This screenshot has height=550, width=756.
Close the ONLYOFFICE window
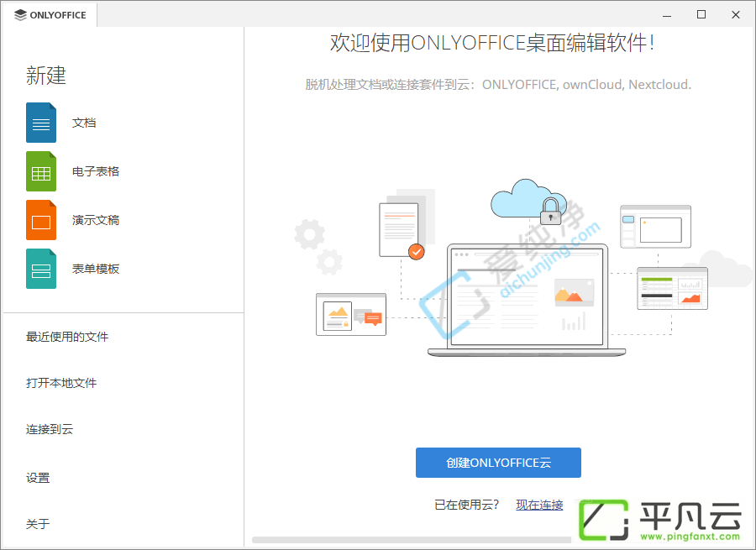tap(736, 15)
